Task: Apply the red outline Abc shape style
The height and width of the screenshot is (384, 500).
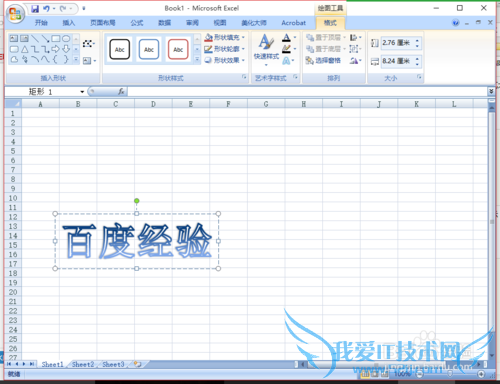Action: point(178,49)
